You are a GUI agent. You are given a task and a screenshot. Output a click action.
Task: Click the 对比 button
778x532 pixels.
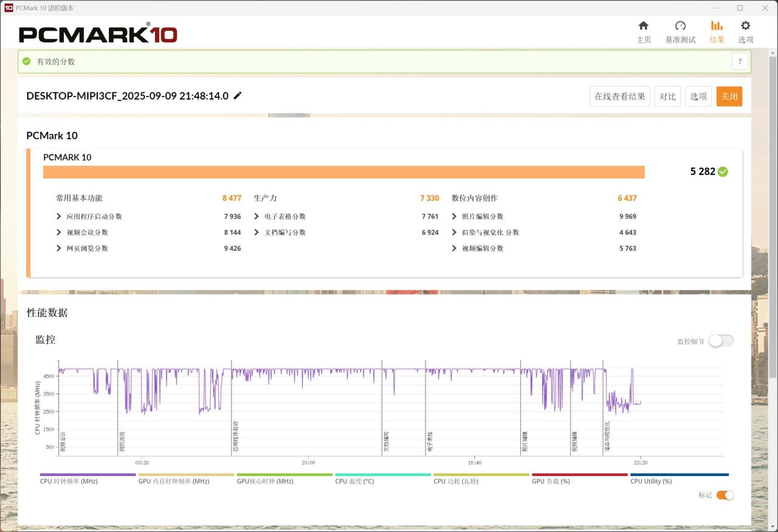click(667, 96)
